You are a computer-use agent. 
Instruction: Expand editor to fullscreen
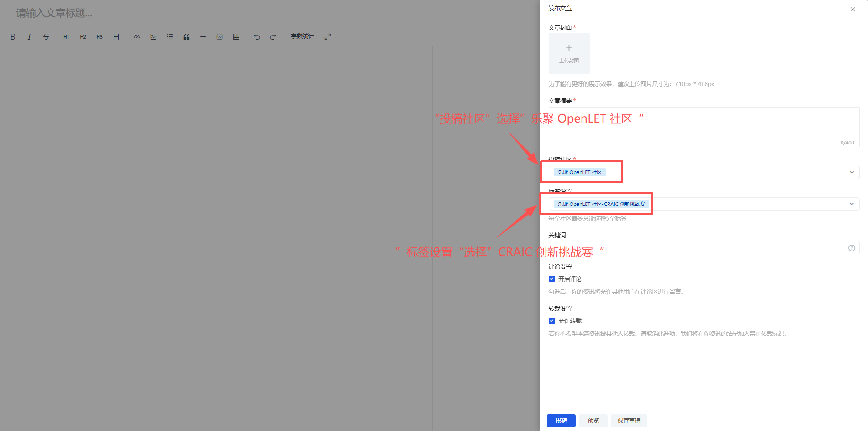tap(327, 37)
